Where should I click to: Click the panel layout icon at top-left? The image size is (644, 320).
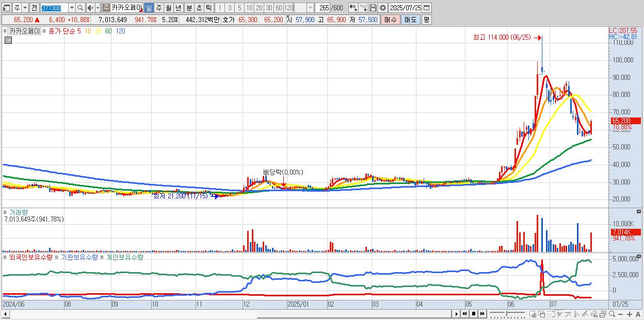click(x=7, y=8)
